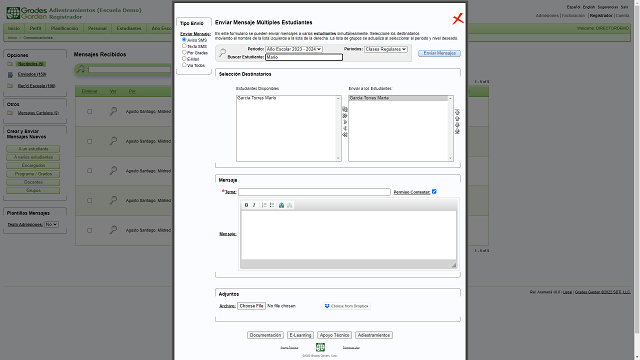Click the folder icon beside Recibidos

10,64
